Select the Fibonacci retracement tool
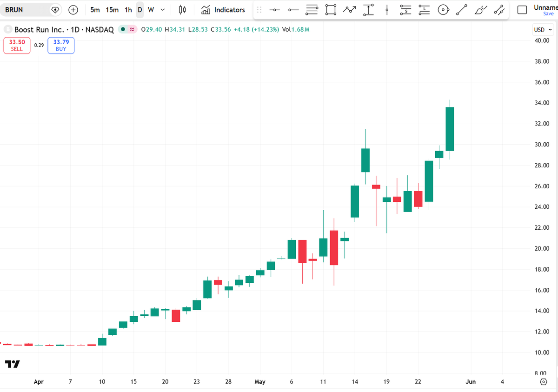The image size is (558, 392). click(x=312, y=10)
